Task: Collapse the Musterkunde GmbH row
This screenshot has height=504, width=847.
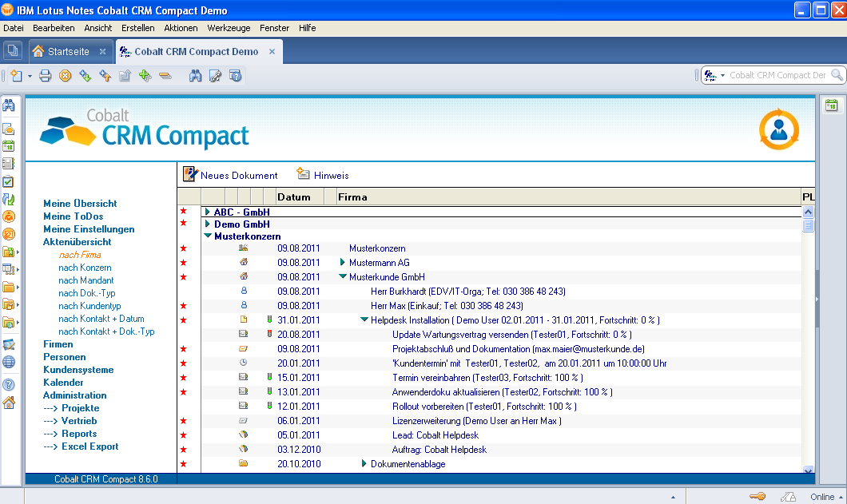Action: click(343, 276)
